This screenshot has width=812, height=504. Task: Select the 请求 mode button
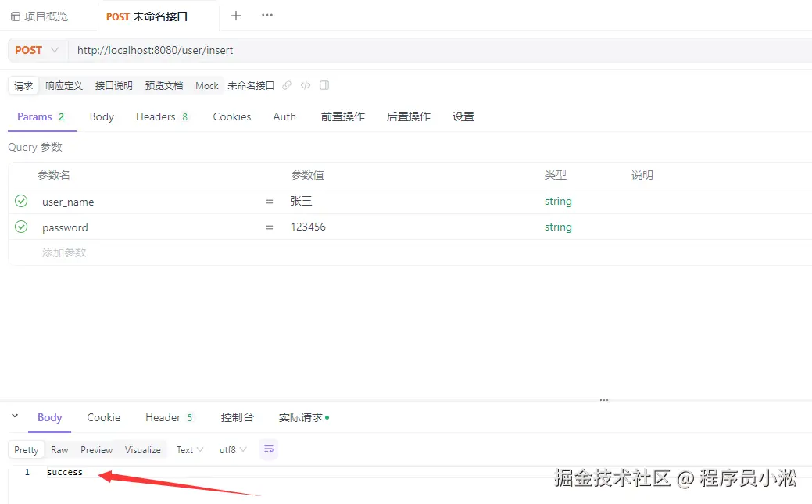[23, 85]
